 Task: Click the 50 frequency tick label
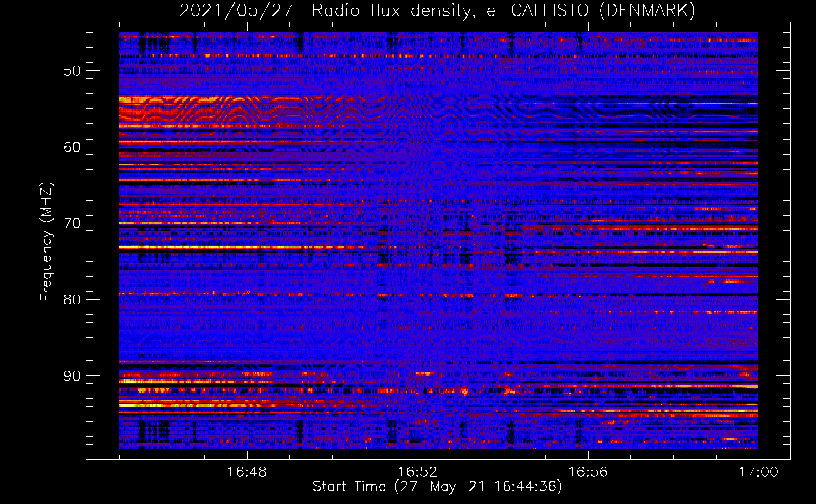72,71
